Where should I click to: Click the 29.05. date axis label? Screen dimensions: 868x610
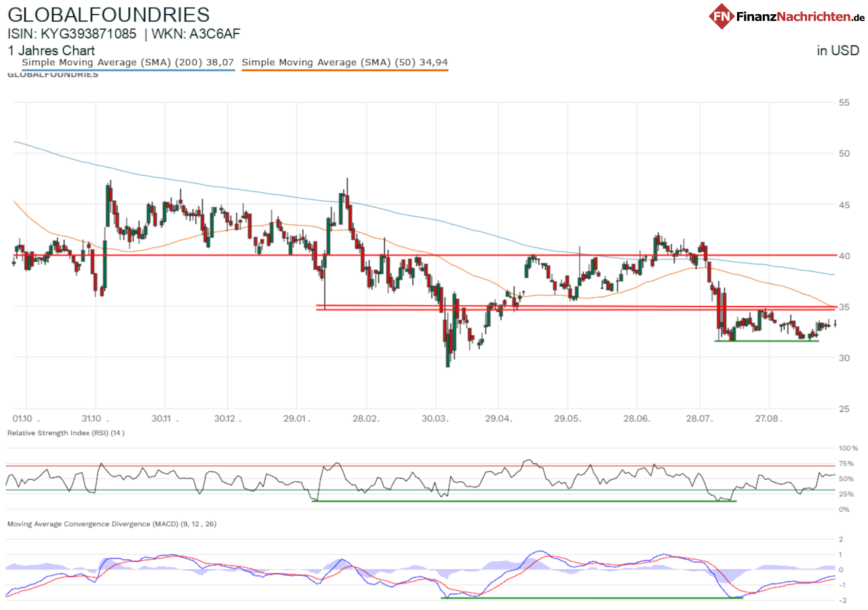(568, 419)
